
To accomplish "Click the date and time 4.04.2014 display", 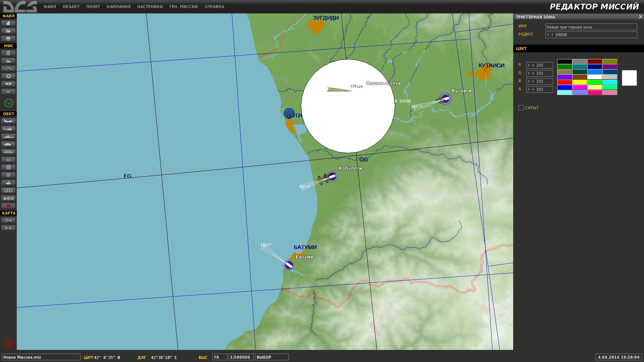I will click(x=619, y=357).
